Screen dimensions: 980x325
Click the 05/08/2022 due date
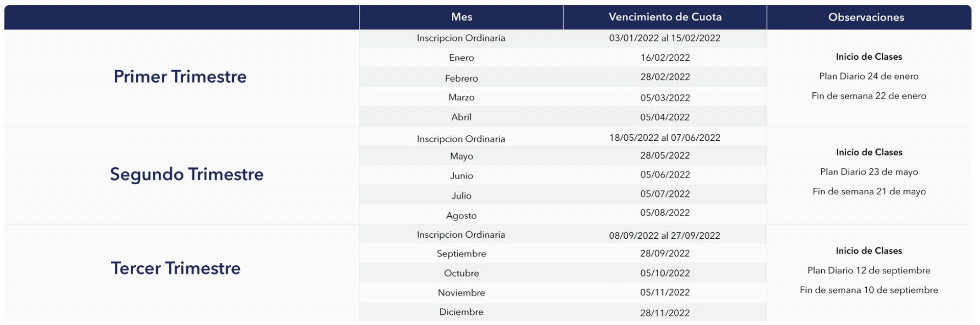pos(665,212)
